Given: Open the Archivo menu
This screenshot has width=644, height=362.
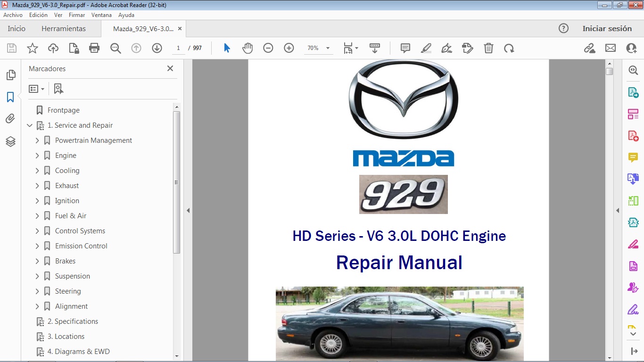Looking at the screenshot, I should (x=13, y=15).
